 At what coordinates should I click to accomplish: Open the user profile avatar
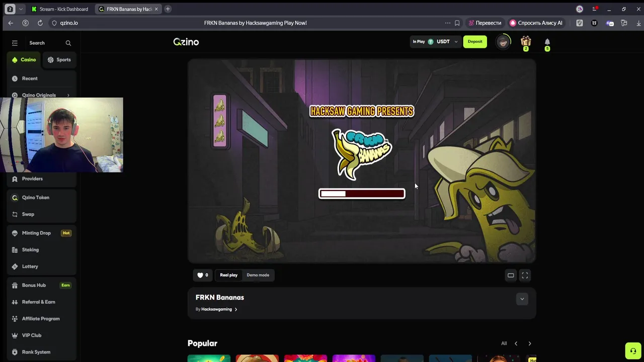click(503, 42)
